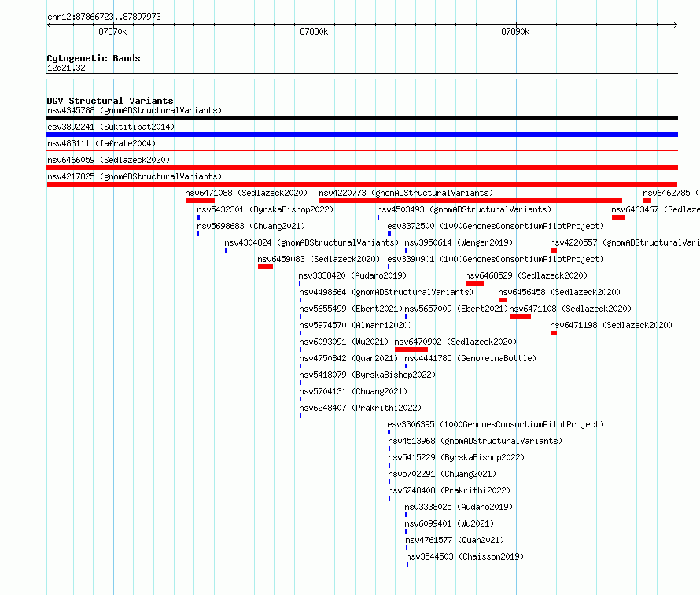This screenshot has height=595, width=700.
Task: Click the 87870k ruler position label
Action: [112, 31]
